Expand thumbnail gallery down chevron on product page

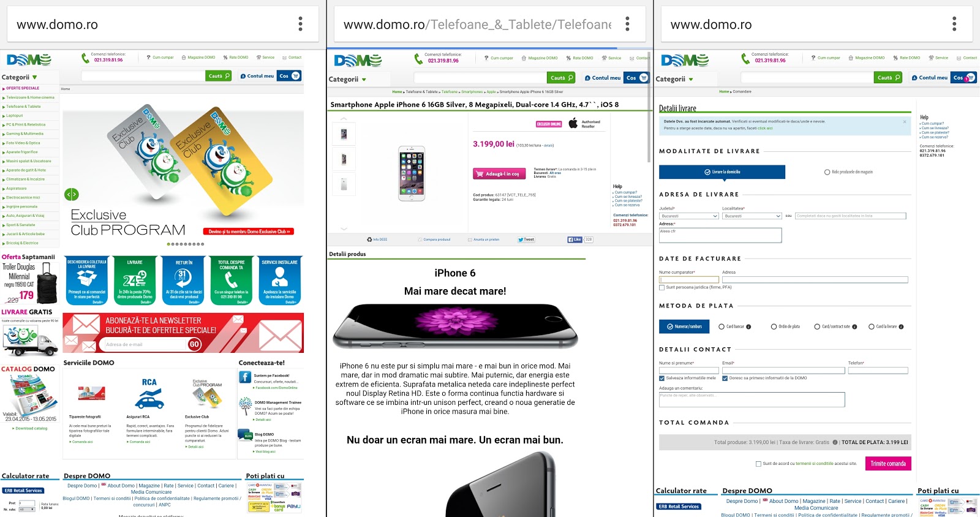click(344, 228)
